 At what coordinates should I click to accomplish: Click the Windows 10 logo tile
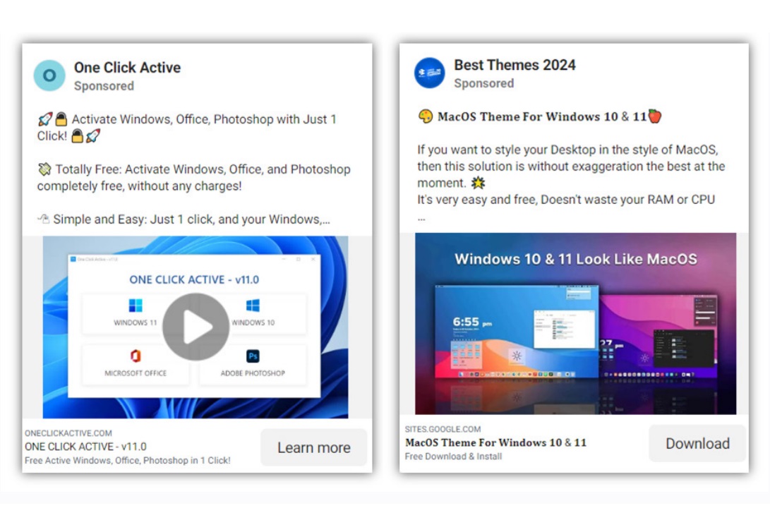(x=253, y=312)
